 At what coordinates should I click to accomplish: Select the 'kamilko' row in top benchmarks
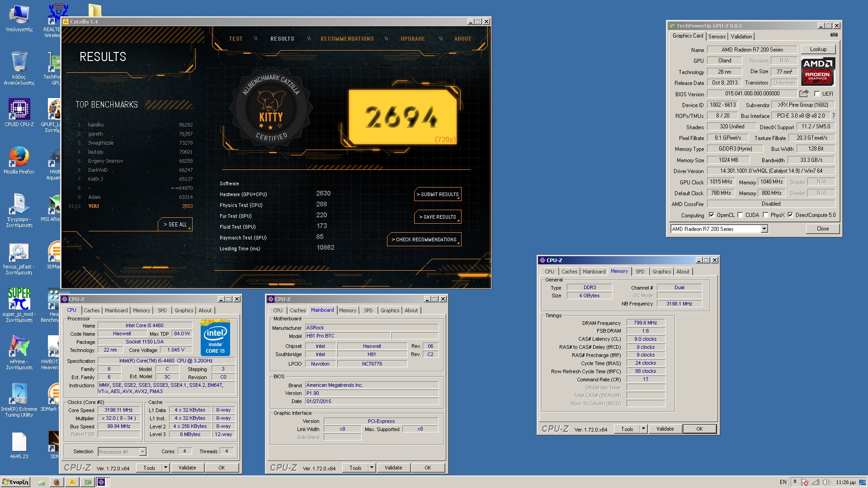pyautogui.click(x=135, y=125)
